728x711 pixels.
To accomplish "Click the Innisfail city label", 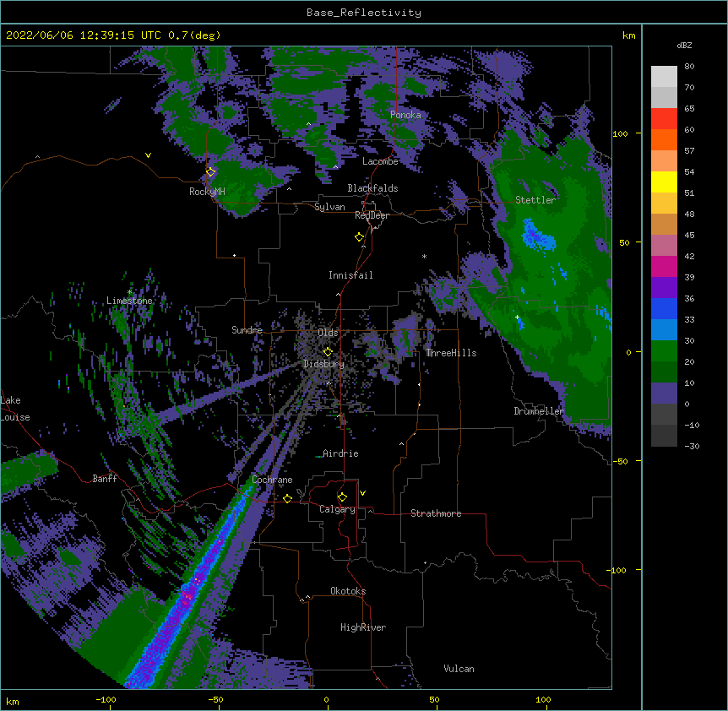I will pos(350,275).
